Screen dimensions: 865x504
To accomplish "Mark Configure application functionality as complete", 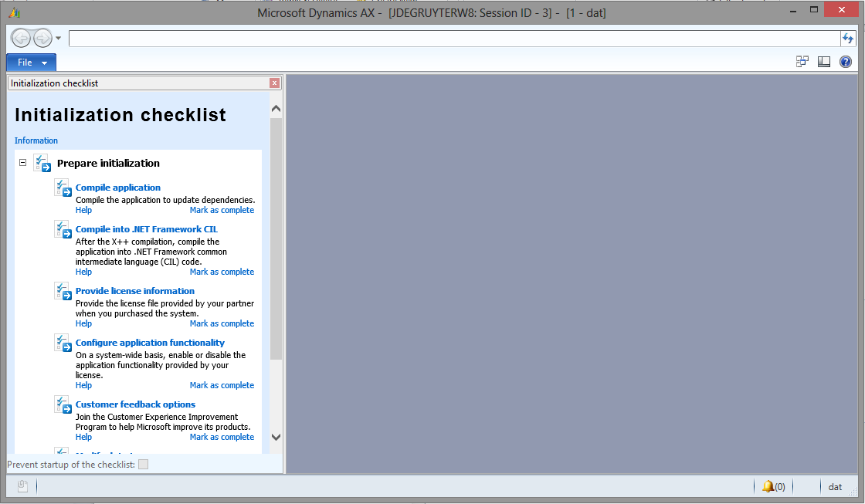I will coord(222,385).
